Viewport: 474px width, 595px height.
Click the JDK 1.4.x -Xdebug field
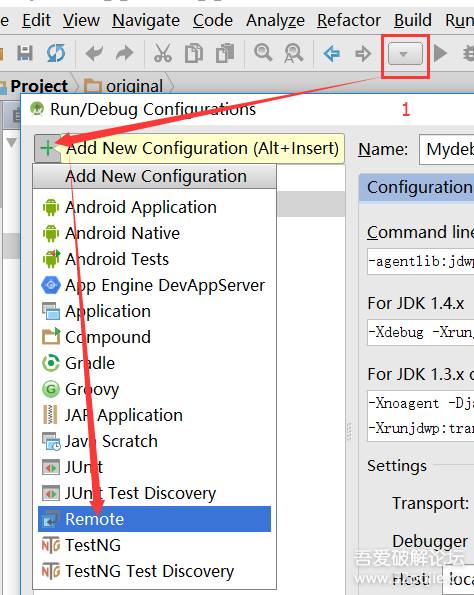click(x=420, y=332)
